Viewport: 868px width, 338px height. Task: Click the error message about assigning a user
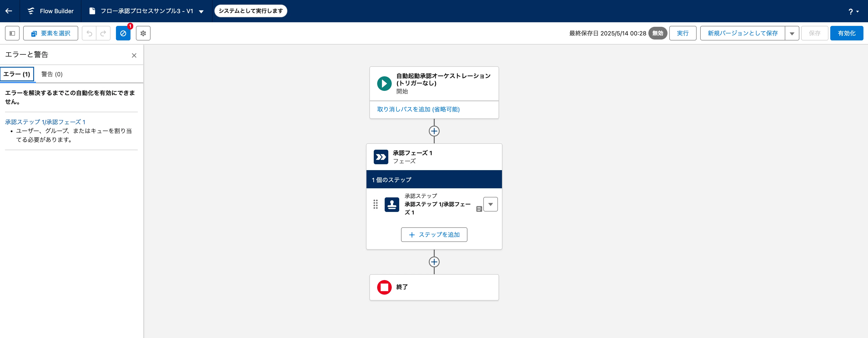coord(73,135)
